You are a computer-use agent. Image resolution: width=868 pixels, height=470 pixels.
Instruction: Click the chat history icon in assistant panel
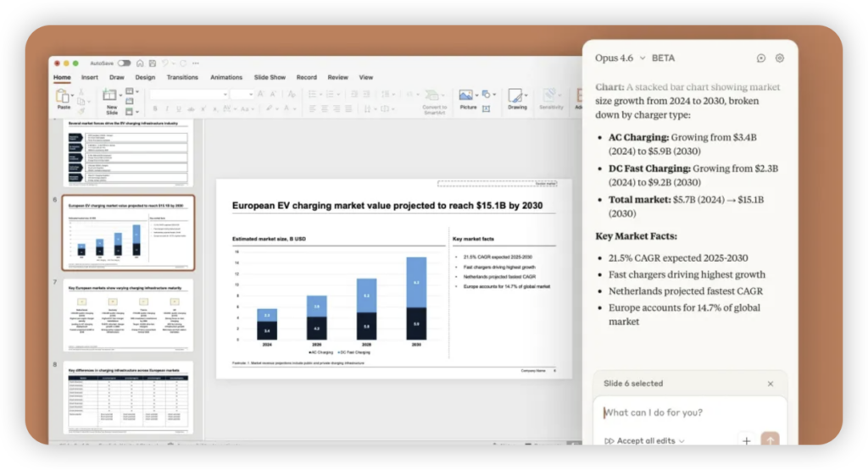760,58
